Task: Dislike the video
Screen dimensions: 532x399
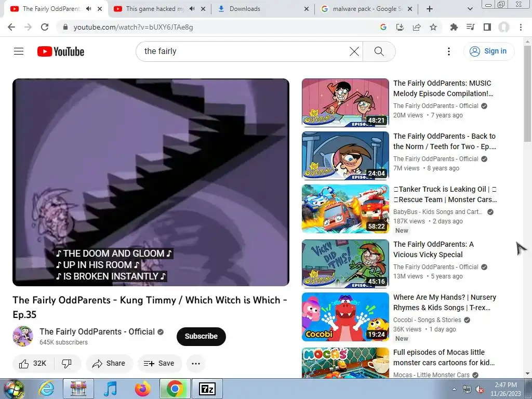Action: [67, 363]
